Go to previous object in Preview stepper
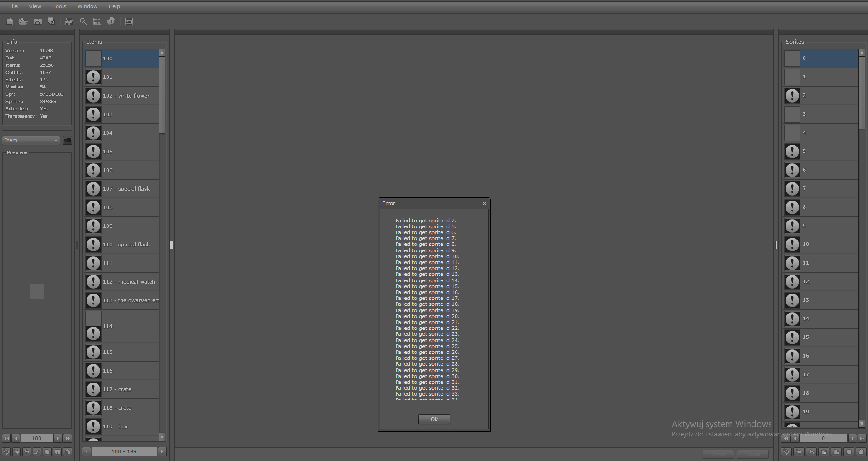The width and height of the screenshot is (868, 461). tap(16, 438)
